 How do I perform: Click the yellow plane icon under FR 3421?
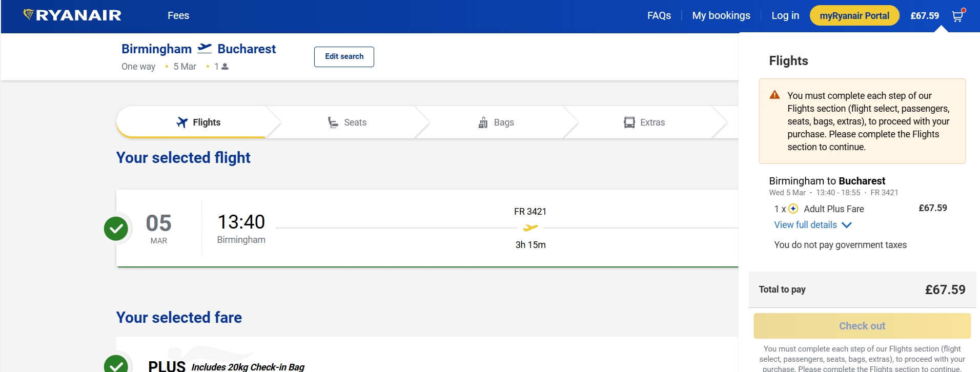(x=530, y=228)
